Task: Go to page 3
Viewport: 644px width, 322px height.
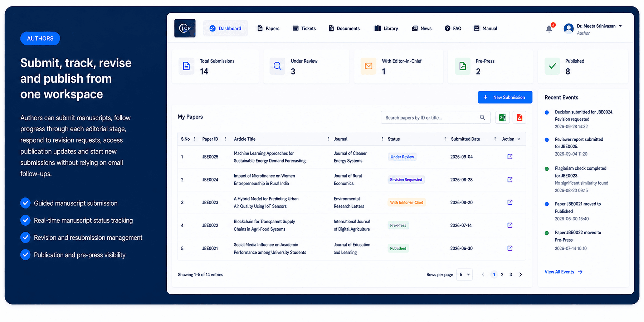Action: click(x=511, y=275)
